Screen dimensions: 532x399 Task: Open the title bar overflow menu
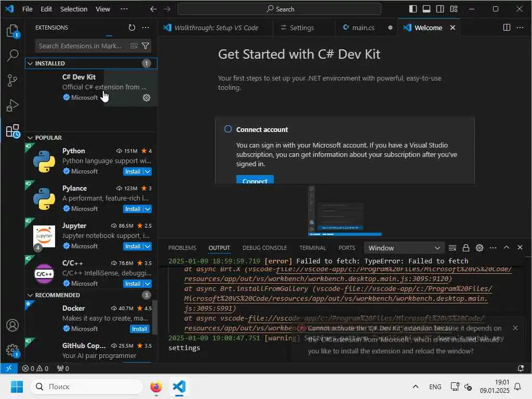click(124, 9)
